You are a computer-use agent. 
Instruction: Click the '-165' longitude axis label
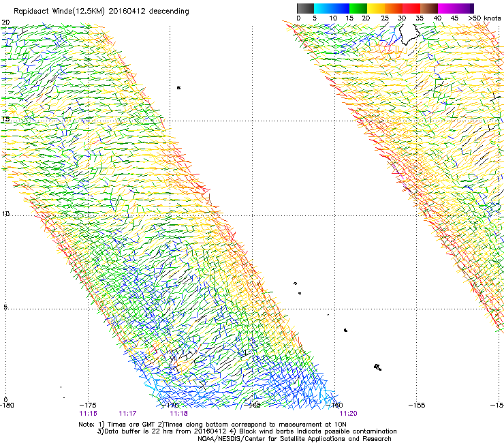click(x=252, y=405)
